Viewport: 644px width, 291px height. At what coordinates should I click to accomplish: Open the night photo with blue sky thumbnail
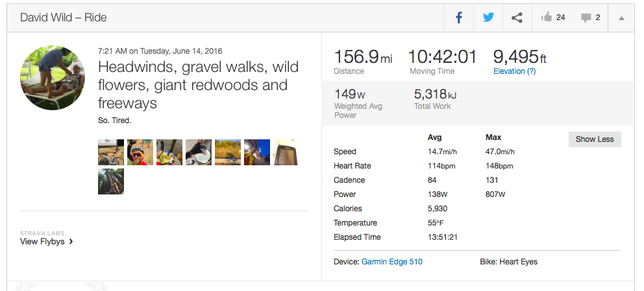click(x=257, y=152)
